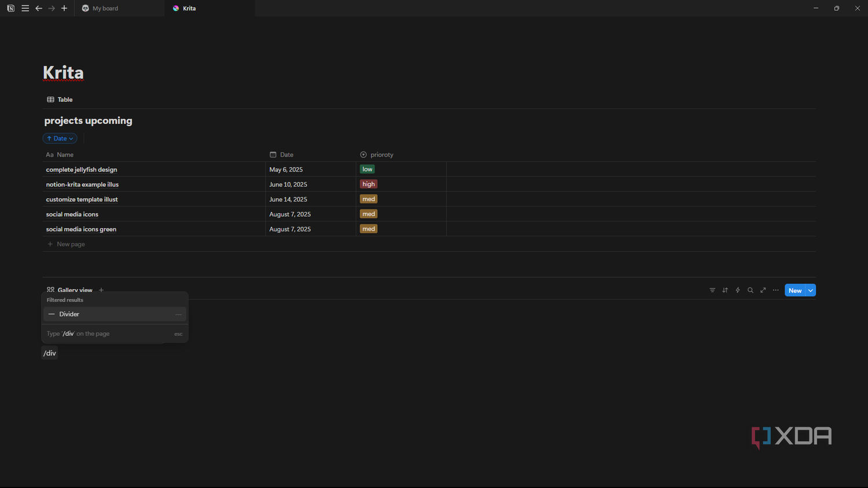Viewport: 868px width, 488px height.
Task: Open the customize template illust row
Action: click(x=82, y=199)
